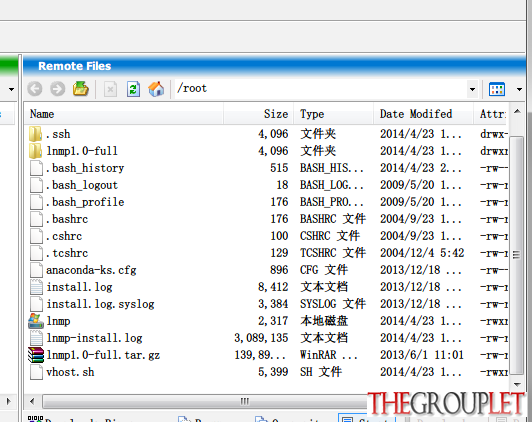The image size is (532, 422).
Task: Expand the /root path dropdown
Action: pos(472,90)
